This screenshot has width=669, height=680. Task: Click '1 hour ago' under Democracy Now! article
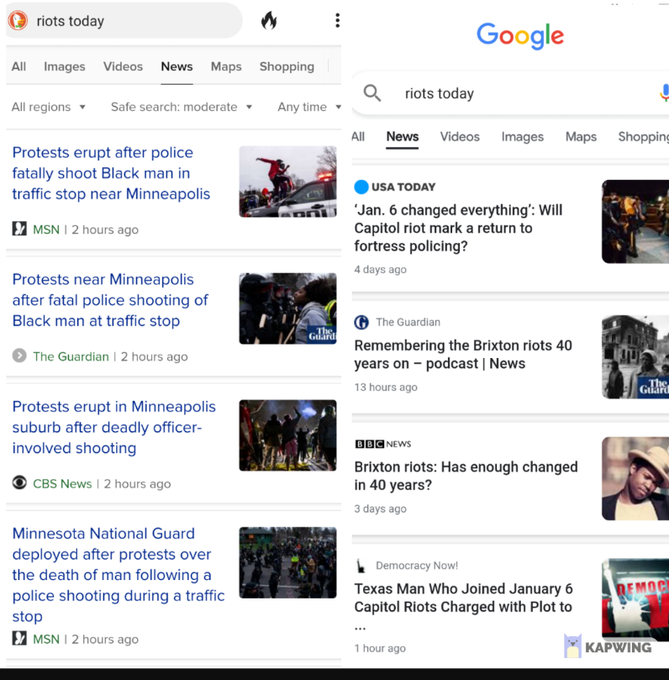tap(380, 648)
